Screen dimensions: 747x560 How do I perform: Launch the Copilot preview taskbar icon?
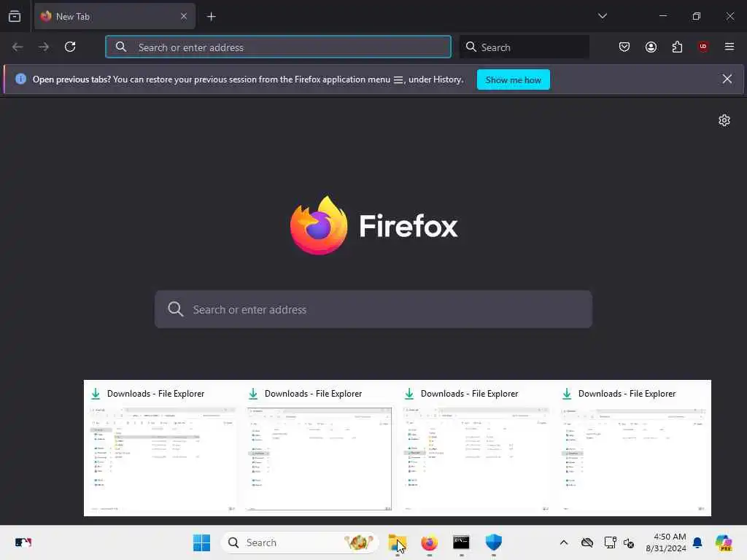pyautogui.click(x=724, y=542)
